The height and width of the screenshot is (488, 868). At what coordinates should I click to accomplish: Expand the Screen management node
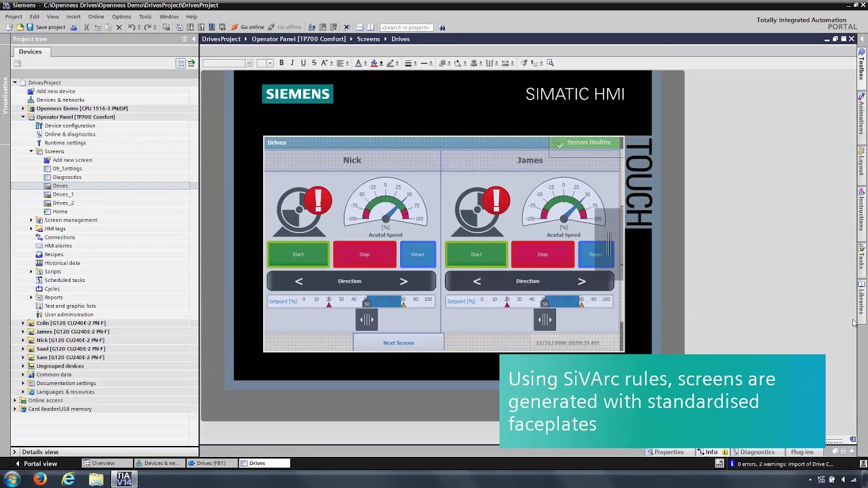[x=31, y=220]
